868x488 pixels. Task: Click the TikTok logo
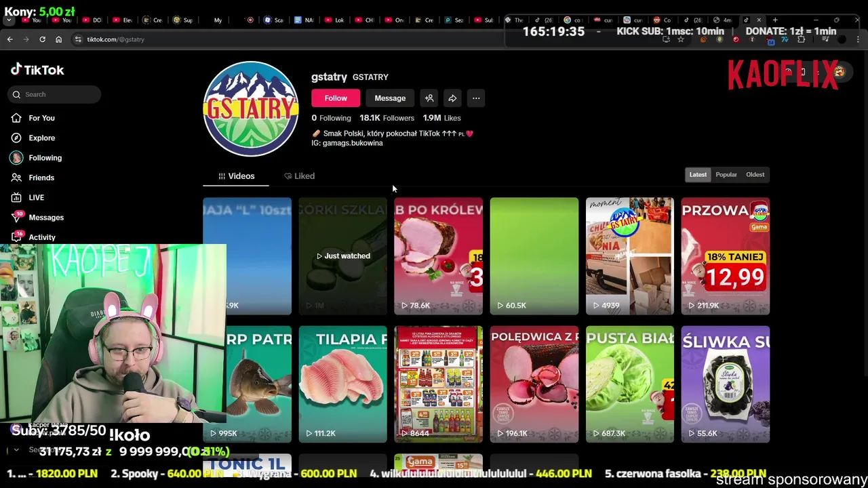click(37, 70)
